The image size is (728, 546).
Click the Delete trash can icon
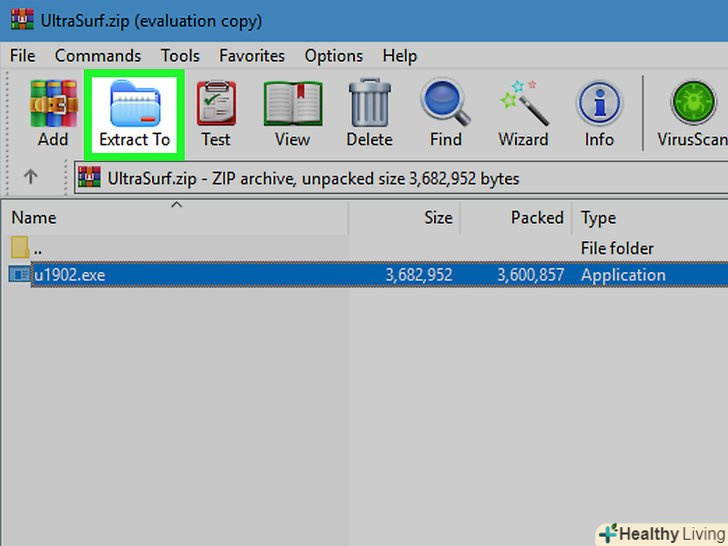370,103
